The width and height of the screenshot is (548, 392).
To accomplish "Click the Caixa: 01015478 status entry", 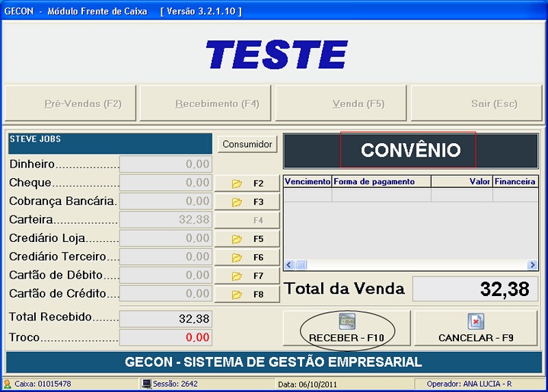I will [43, 384].
